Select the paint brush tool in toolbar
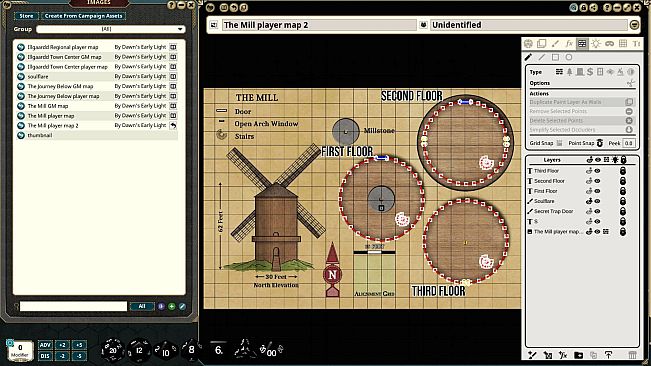 coord(555,44)
